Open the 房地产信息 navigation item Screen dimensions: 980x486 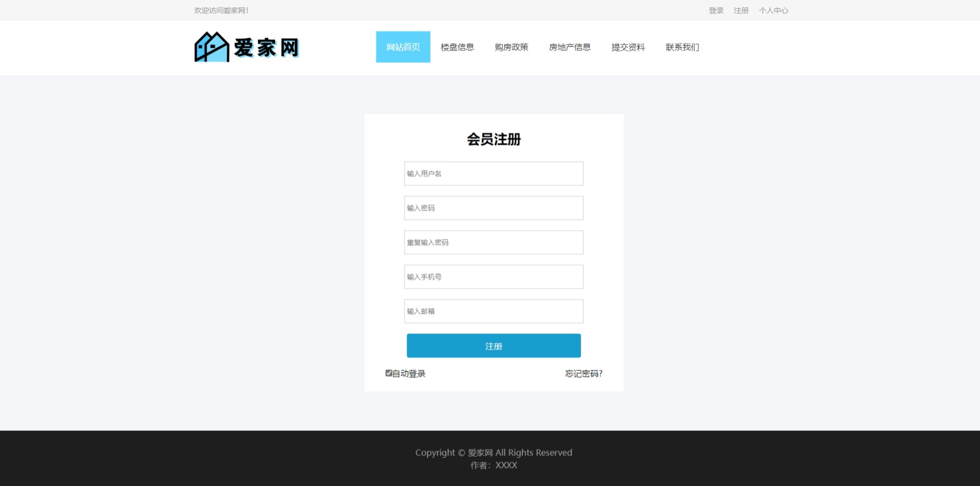[569, 47]
